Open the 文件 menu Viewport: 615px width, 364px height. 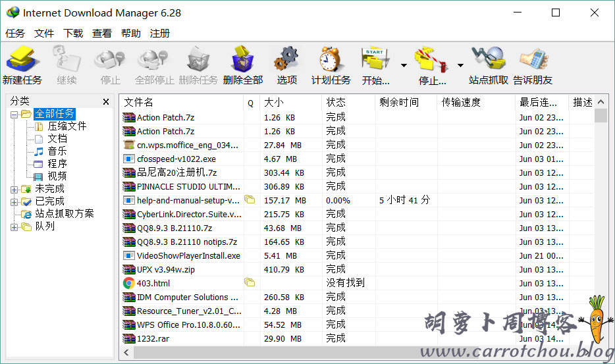(x=44, y=34)
